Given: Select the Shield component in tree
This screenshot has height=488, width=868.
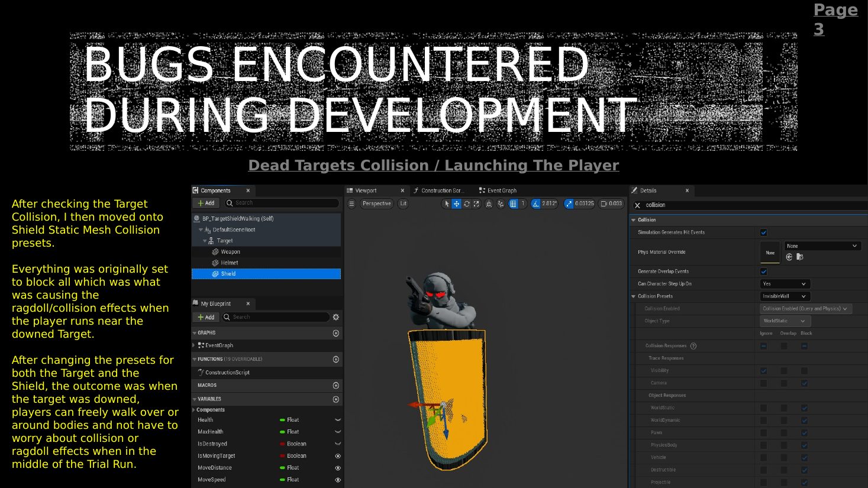Looking at the screenshot, I should (266, 274).
